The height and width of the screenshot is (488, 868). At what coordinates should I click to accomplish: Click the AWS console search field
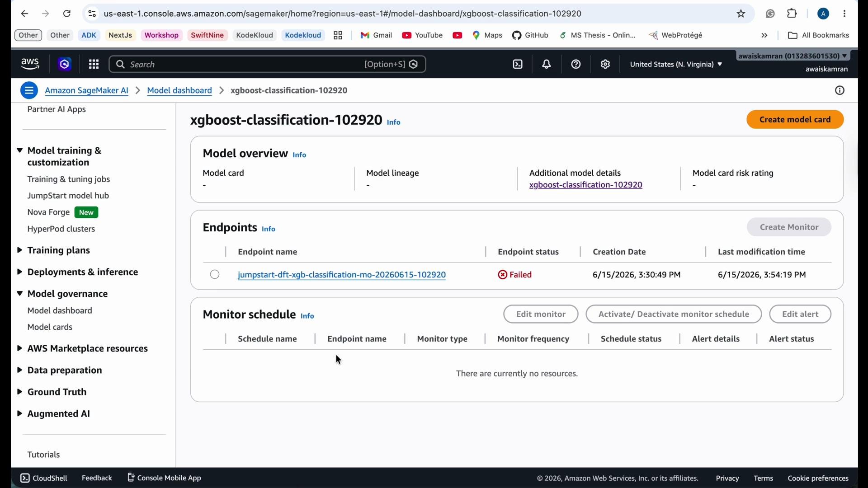[267, 65]
